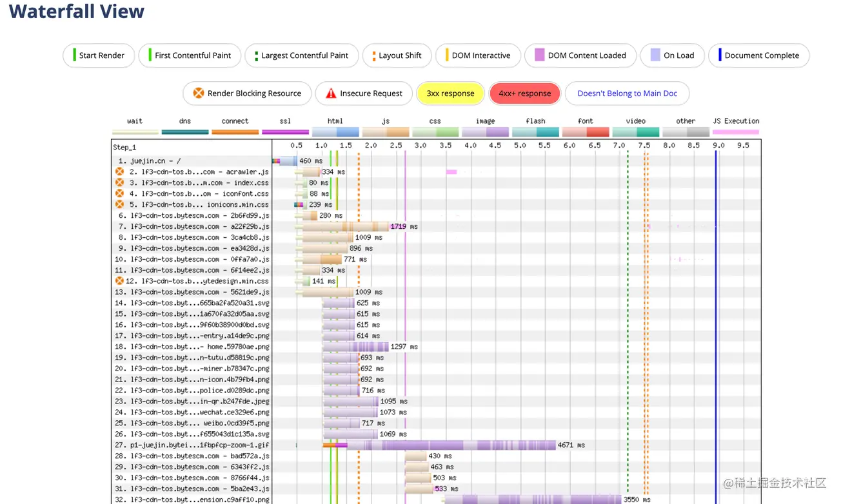Viewport: 841px width, 504px height.
Task: Open Doesn't Belong to Main Doc link
Action: pos(628,93)
